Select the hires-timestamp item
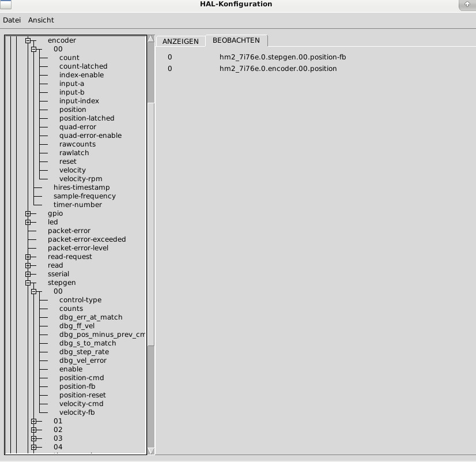 (x=81, y=187)
